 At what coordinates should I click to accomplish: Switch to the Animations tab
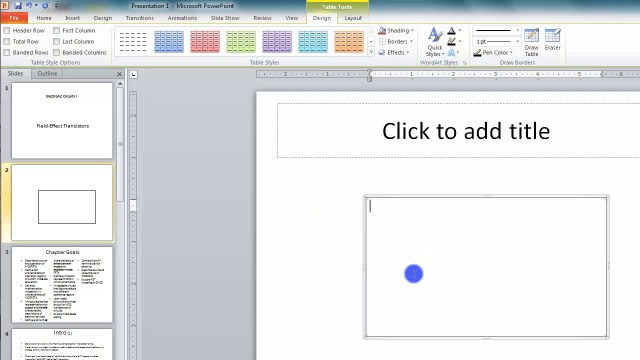point(182,18)
